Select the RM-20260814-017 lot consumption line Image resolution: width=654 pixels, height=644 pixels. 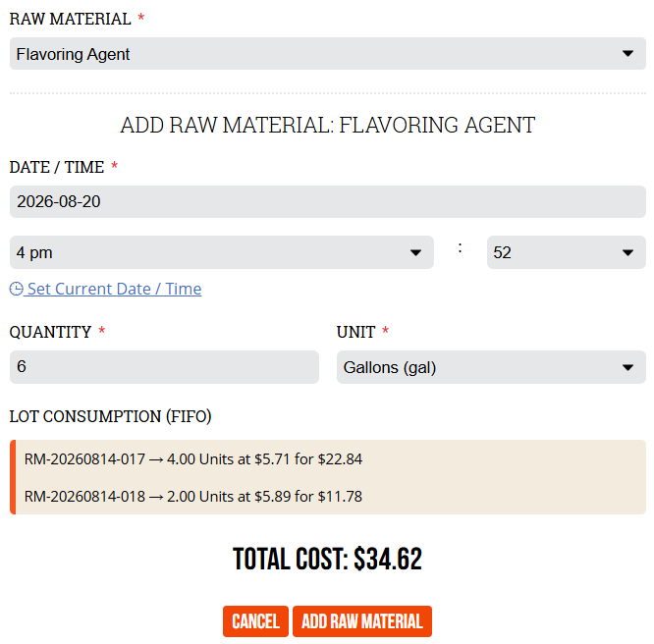(x=193, y=459)
